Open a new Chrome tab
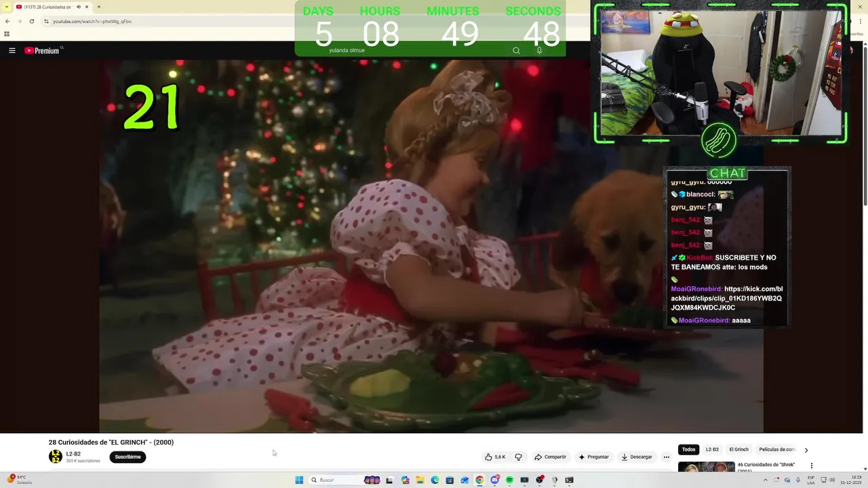 pyautogui.click(x=99, y=7)
